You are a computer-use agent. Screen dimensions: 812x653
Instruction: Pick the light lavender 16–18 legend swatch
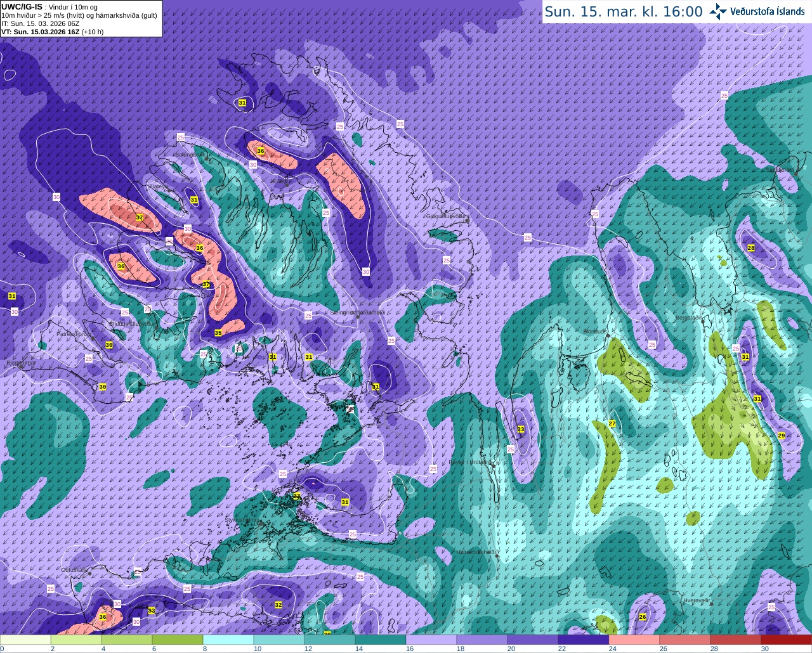point(431,640)
